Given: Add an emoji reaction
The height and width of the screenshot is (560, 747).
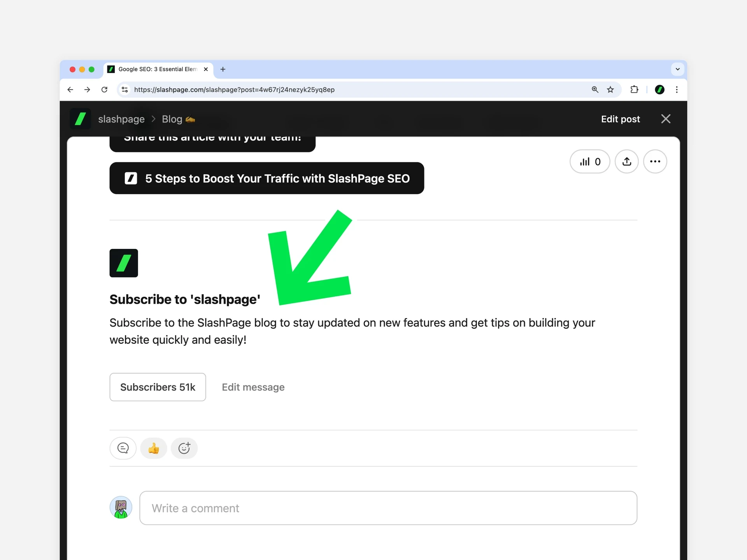Looking at the screenshot, I should [x=184, y=448].
